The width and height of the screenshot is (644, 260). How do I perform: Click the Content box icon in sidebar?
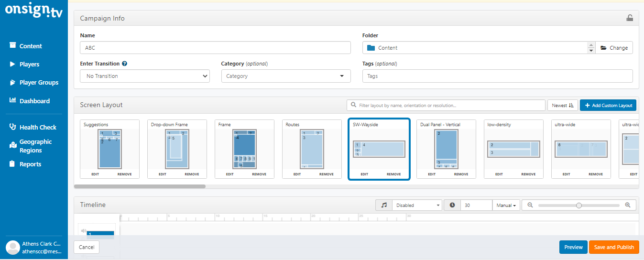tap(13, 45)
